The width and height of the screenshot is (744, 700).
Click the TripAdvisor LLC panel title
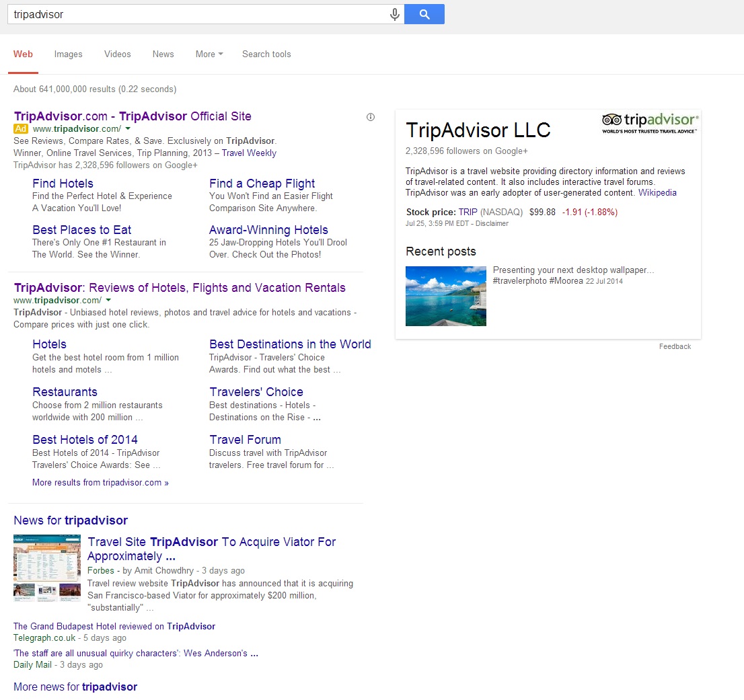(478, 130)
